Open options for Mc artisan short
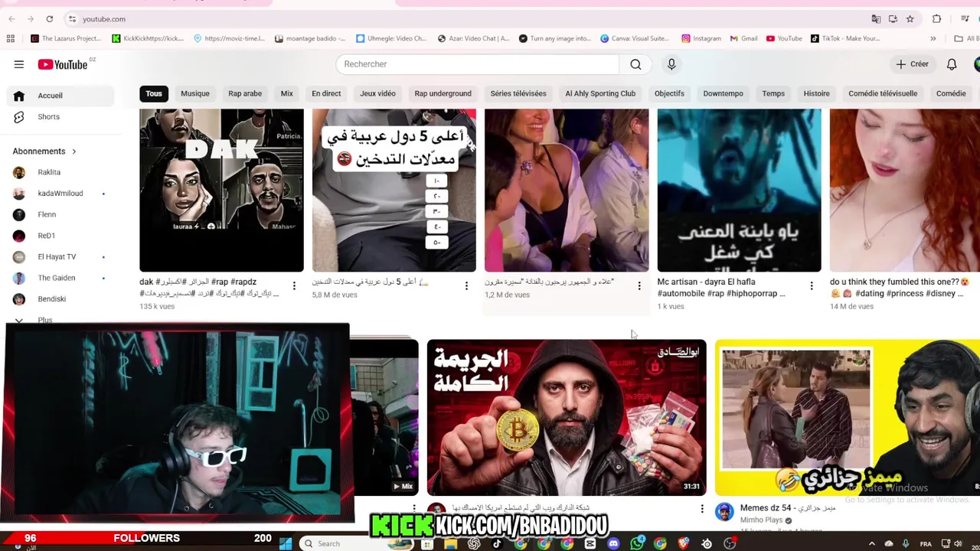The image size is (980, 551). pos(812,286)
